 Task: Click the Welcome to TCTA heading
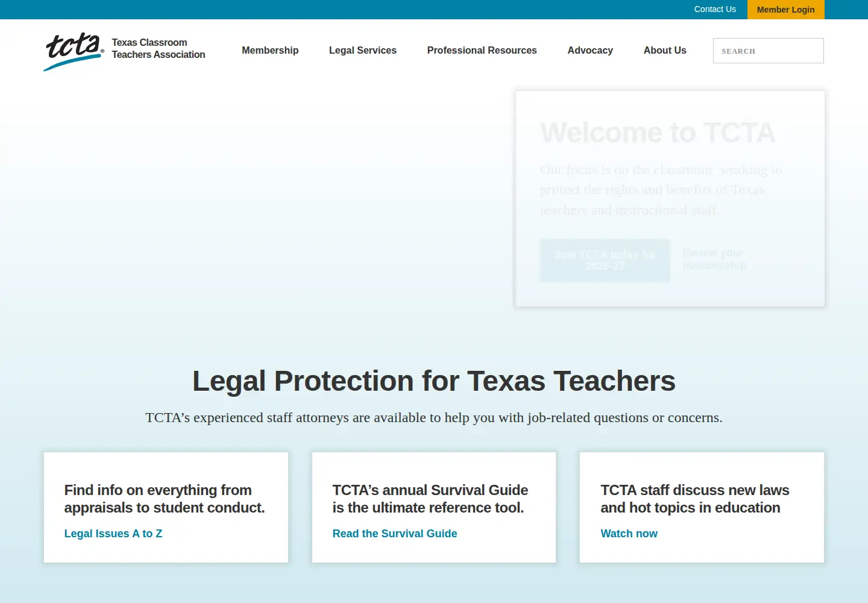coord(658,133)
